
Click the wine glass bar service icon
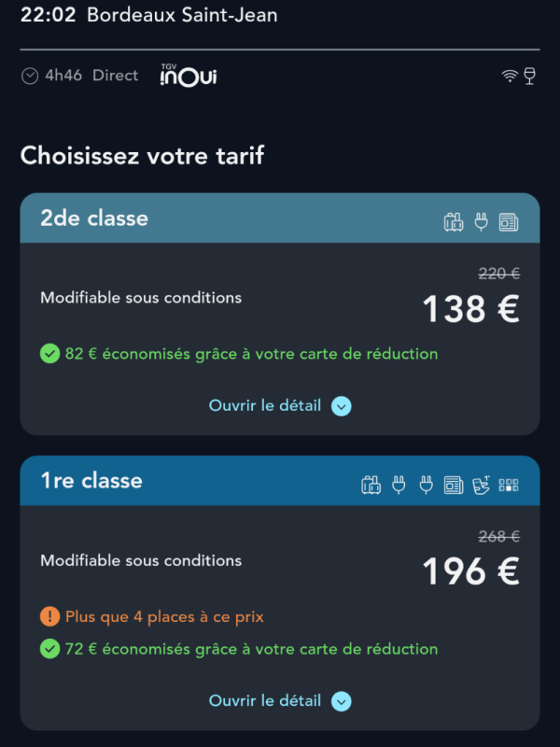[529, 76]
